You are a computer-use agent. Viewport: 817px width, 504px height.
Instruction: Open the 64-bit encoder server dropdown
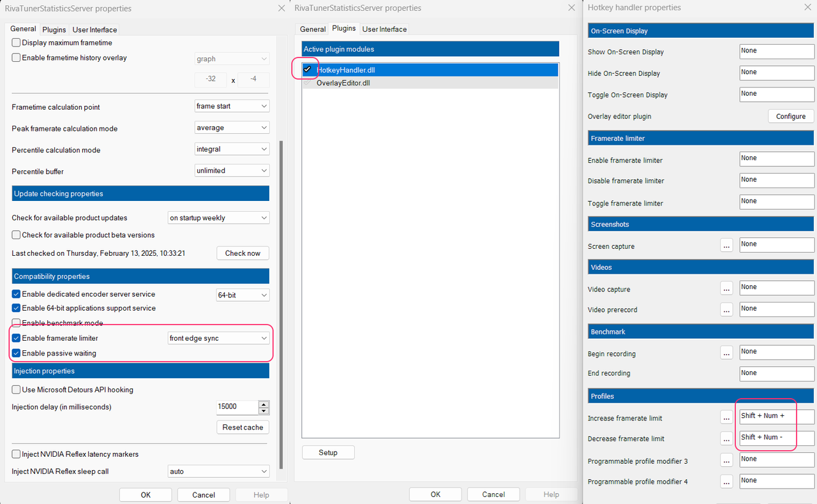(x=243, y=295)
